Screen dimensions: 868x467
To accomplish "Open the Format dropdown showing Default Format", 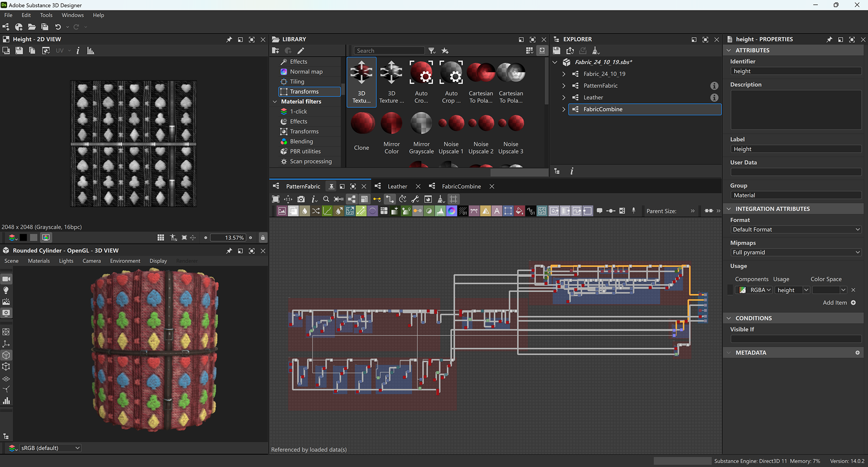I will 796,229.
